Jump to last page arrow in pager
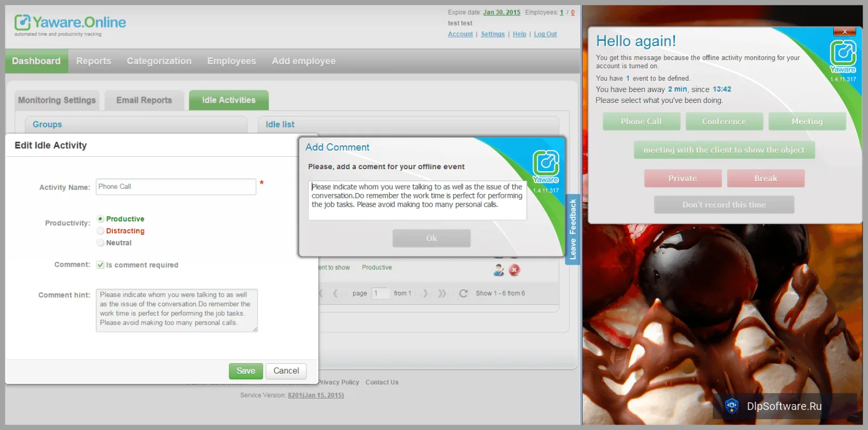 tap(442, 293)
